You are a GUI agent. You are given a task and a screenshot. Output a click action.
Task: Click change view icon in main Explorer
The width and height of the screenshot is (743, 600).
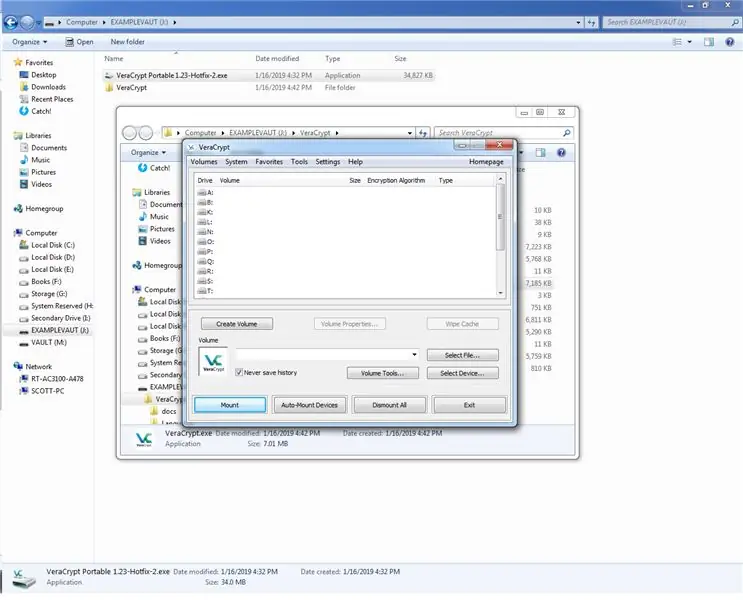(x=677, y=42)
